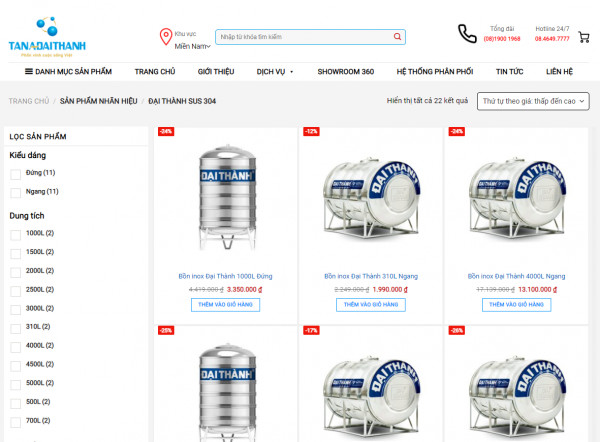600x442 pixels.
Task: Open the shopping cart icon
Action: [584, 37]
